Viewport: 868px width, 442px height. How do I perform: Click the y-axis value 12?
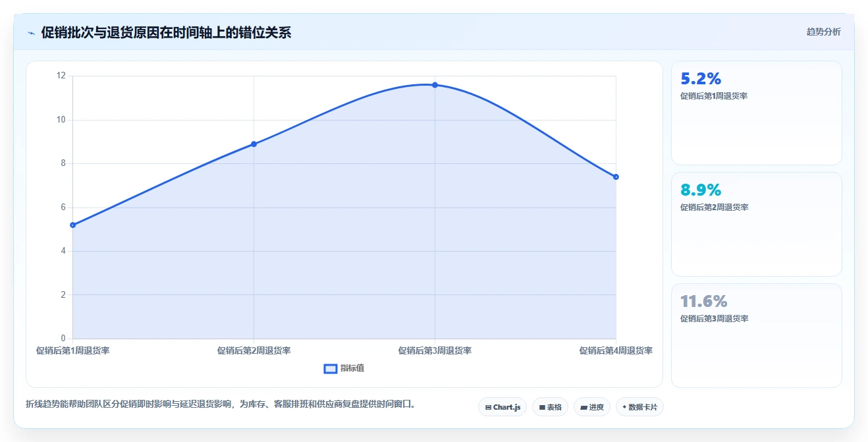(x=61, y=76)
